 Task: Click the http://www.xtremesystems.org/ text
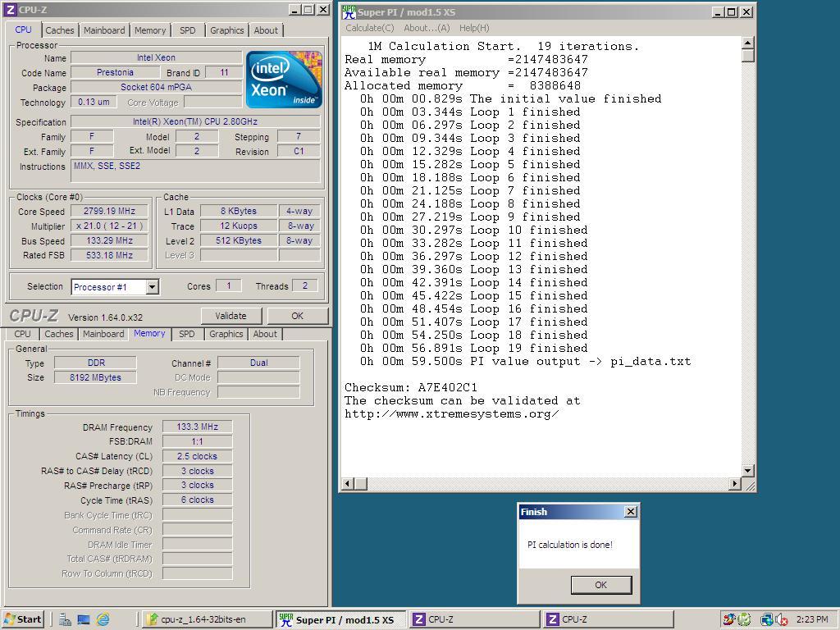pyautogui.click(x=452, y=414)
